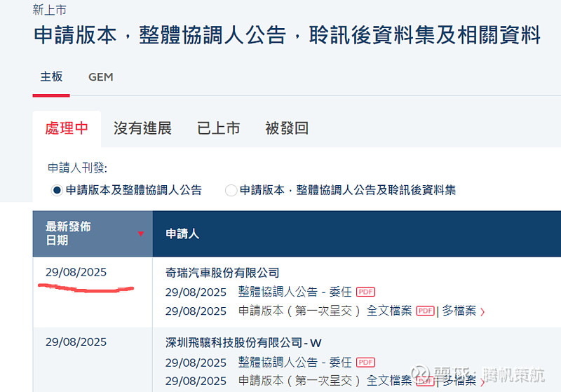Open PDF icon for 奇瑞汽車 整體協調人公告
The height and width of the screenshot is (392, 561).
click(x=365, y=292)
